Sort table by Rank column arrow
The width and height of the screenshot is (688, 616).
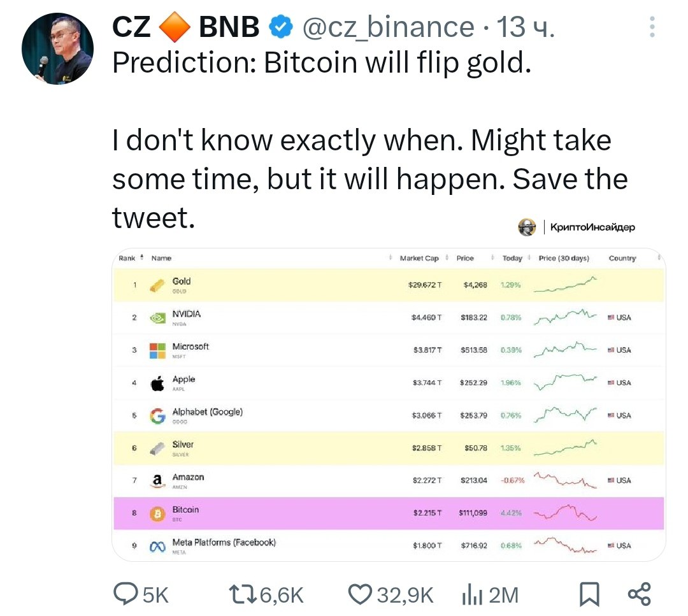(140, 257)
